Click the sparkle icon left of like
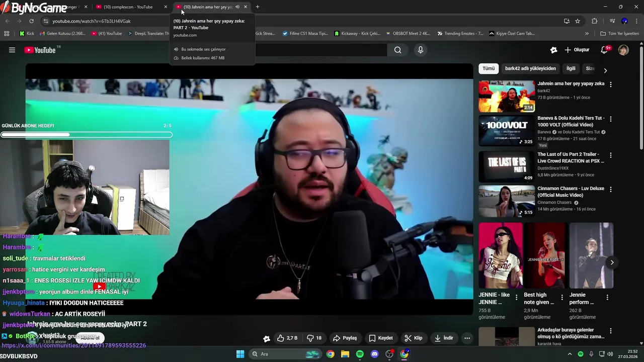644x362 pixels. coord(267,338)
